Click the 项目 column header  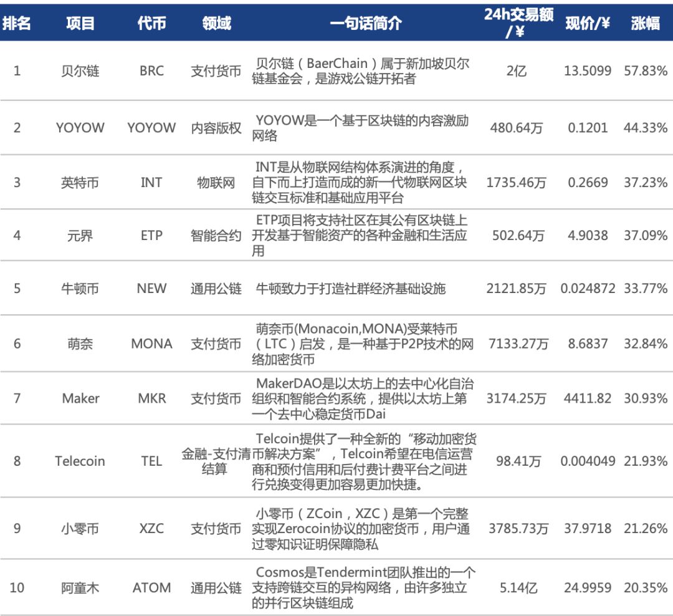(80, 23)
